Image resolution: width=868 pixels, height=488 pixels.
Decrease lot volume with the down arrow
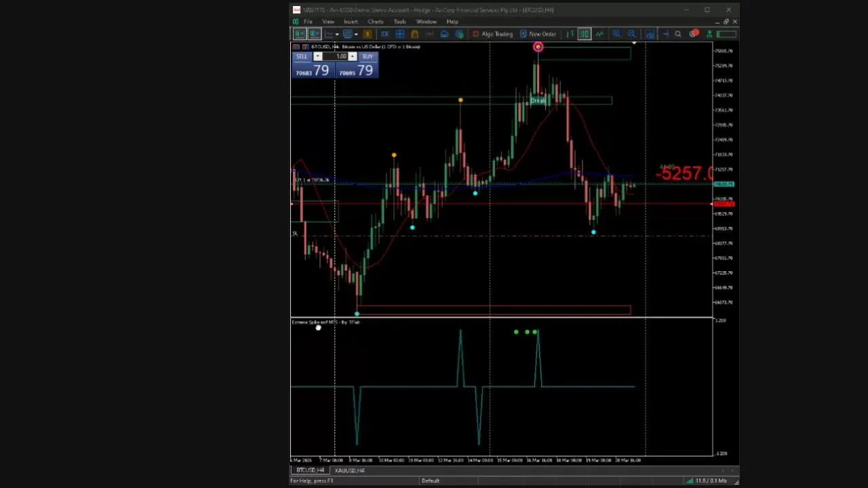pyautogui.click(x=317, y=56)
